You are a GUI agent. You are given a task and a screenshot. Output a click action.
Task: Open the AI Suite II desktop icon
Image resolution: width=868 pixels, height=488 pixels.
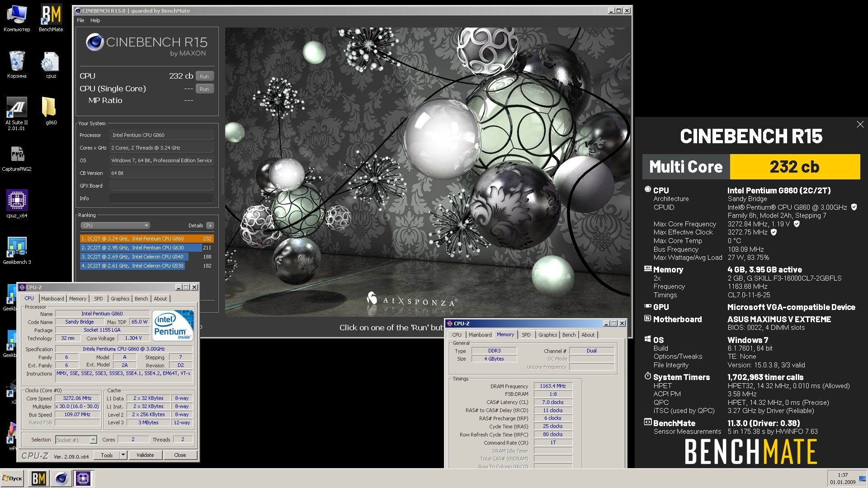[x=17, y=113]
